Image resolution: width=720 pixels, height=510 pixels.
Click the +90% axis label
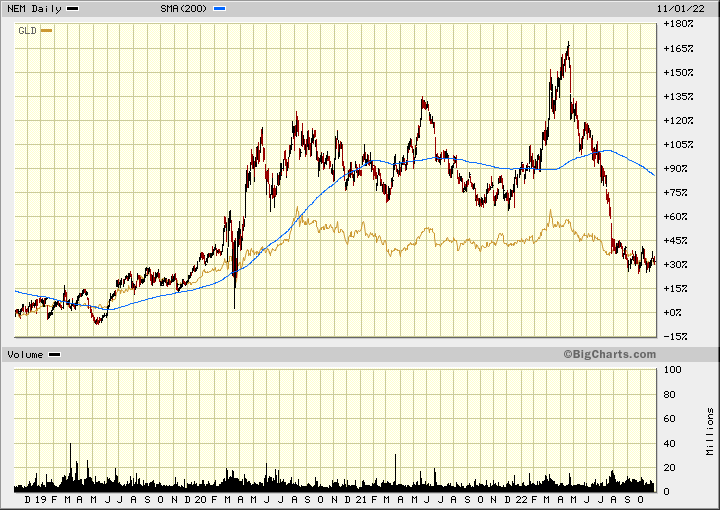[x=675, y=168]
